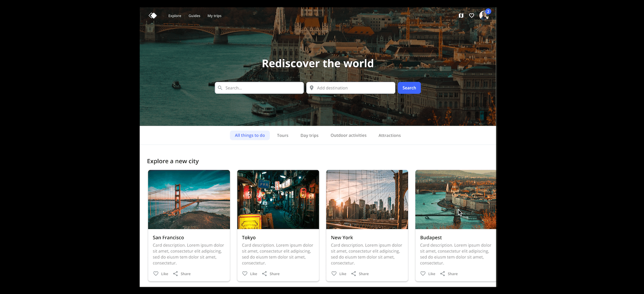This screenshot has width=644, height=294.
Task: Click the blue Search button
Action: [x=409, y=88]
